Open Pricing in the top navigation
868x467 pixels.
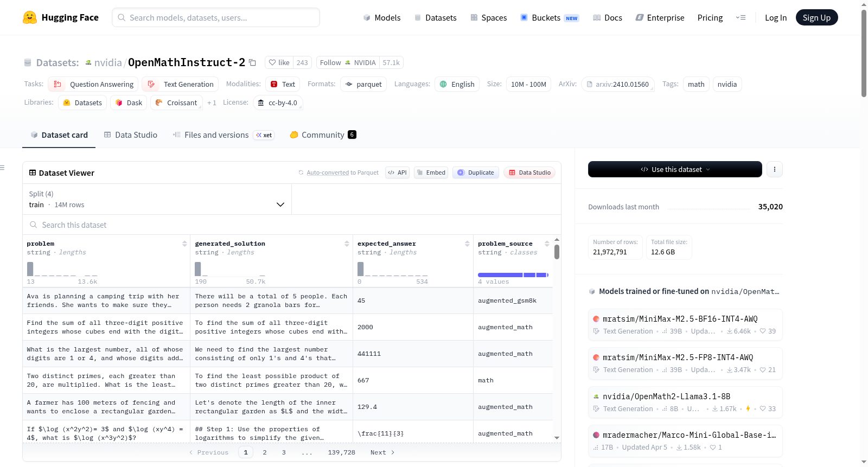pyautogui.click(x=710, y=17)
